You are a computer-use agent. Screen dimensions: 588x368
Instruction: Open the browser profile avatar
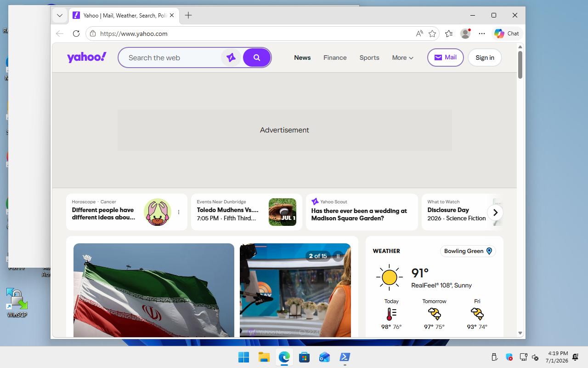tap(465, 34)
